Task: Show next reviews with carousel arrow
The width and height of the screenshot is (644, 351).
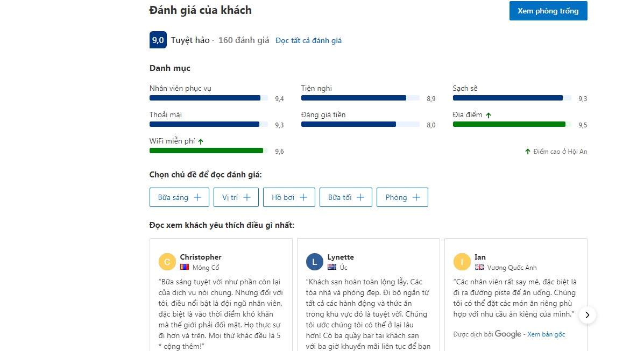Action: (x=588, y=315)
